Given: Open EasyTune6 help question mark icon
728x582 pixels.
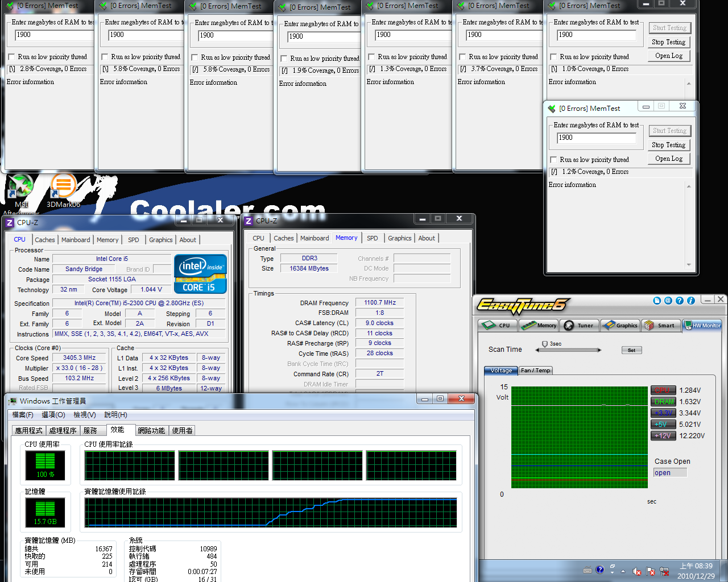Looking at the screenshot, I should (x=679, y=301).
